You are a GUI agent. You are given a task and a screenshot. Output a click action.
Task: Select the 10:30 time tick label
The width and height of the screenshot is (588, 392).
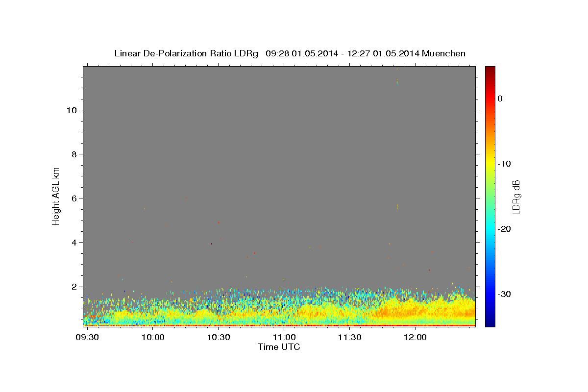(x=219, y=338)
